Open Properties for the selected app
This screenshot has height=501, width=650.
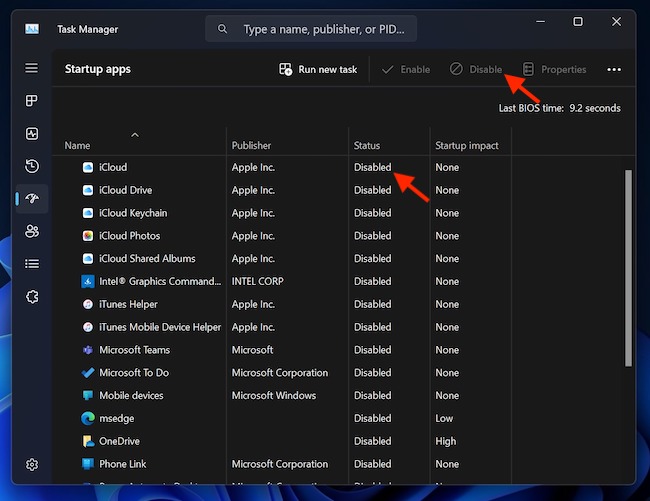(554, 70)
